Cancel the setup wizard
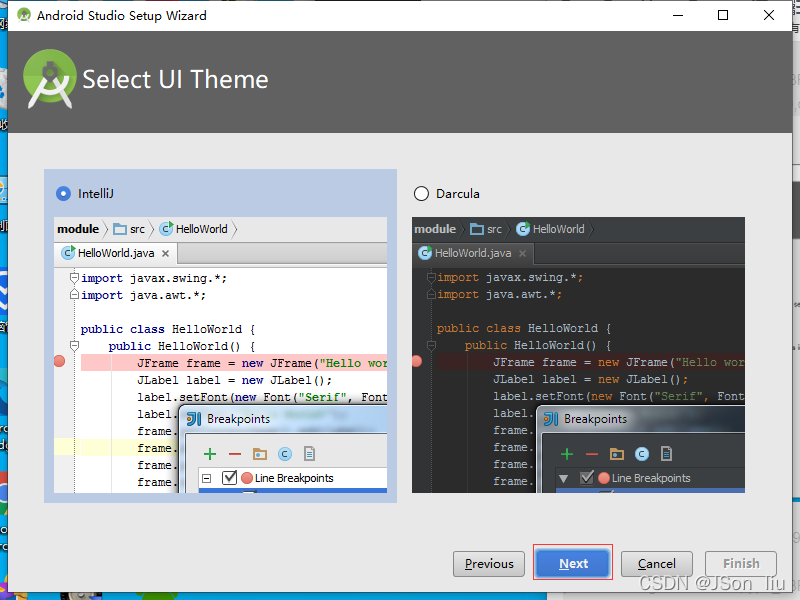Image resolution: width=800 pixels, height=600 pixels. pyautogui.click(x=657, y=563)
